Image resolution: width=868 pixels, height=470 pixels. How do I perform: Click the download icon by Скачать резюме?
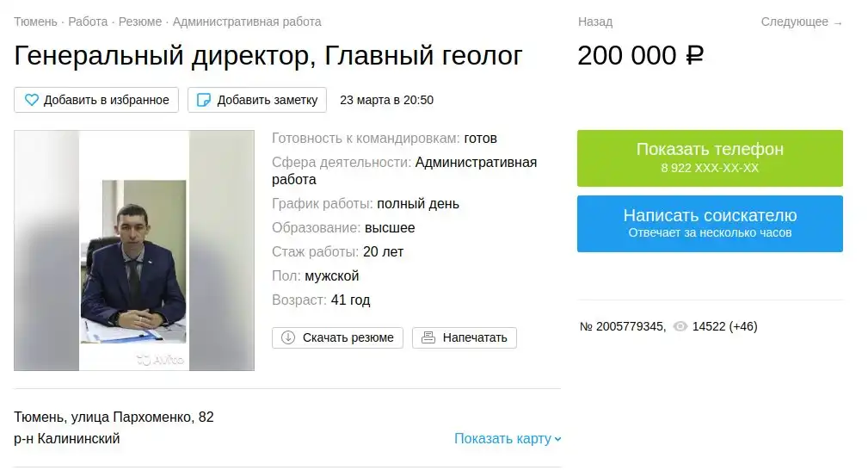click(x=288, y=337)
